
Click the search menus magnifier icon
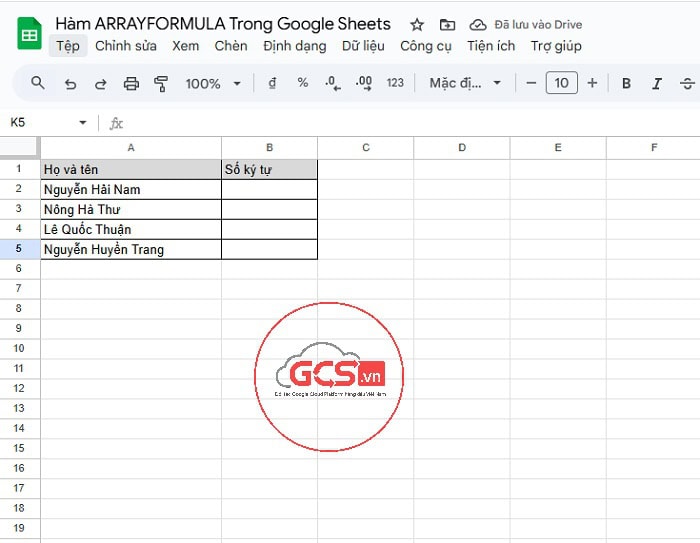38,83
